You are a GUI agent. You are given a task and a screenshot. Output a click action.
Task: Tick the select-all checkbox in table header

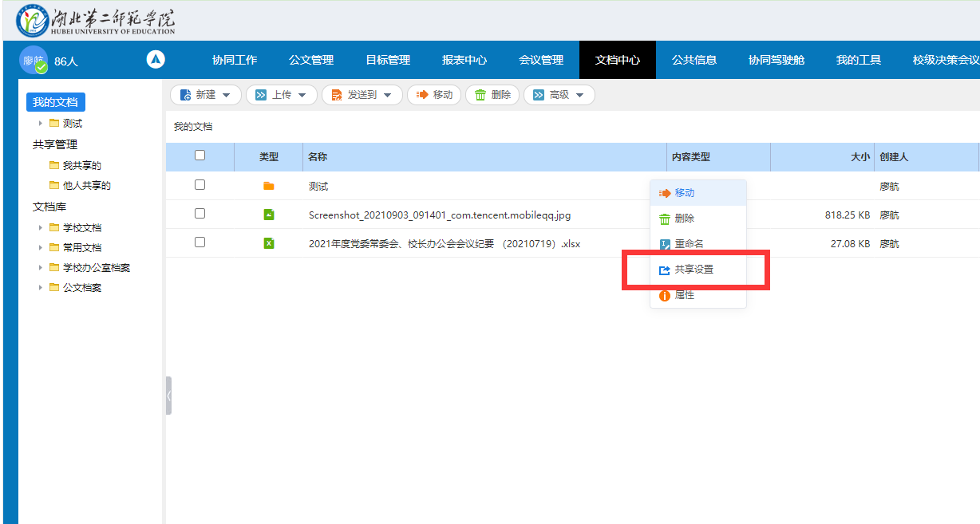(200, 156)
